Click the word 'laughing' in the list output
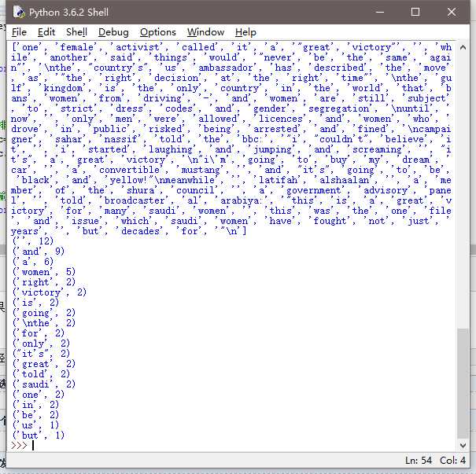The image size is (476, 474). coord(170,149)
